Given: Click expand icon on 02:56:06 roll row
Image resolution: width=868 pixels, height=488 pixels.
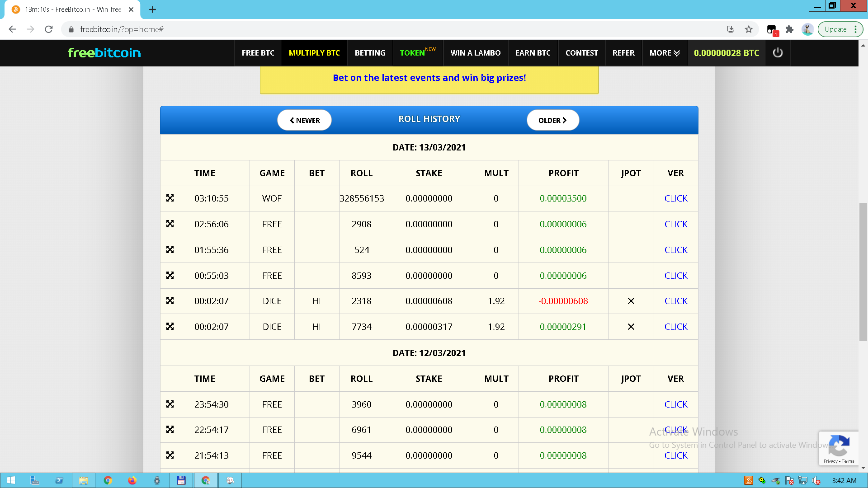Looking at the screenshot, I should tap(170, 224).
